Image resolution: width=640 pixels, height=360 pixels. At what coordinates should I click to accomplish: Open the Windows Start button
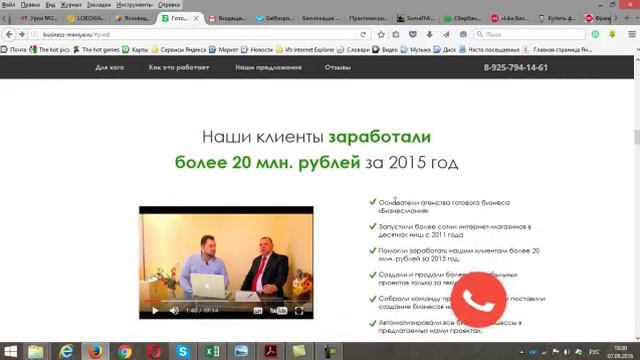[11, 351]
